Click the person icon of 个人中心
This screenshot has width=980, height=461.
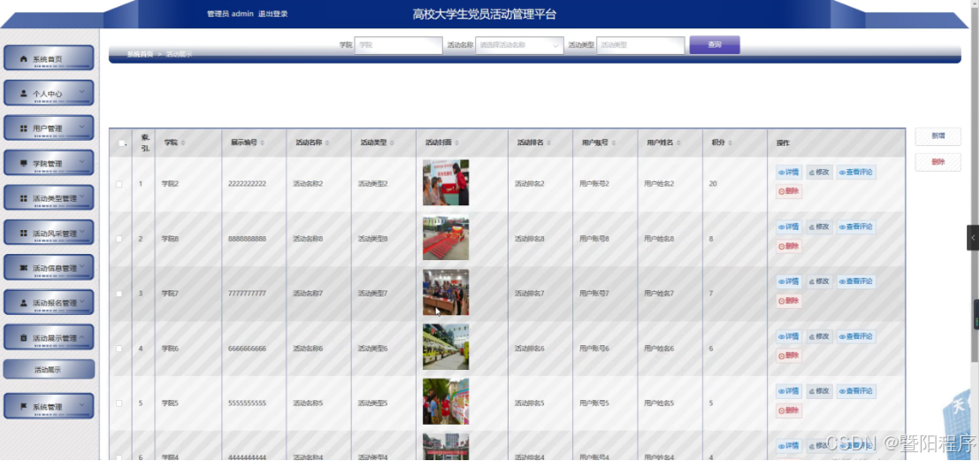(x=24, y=93)
